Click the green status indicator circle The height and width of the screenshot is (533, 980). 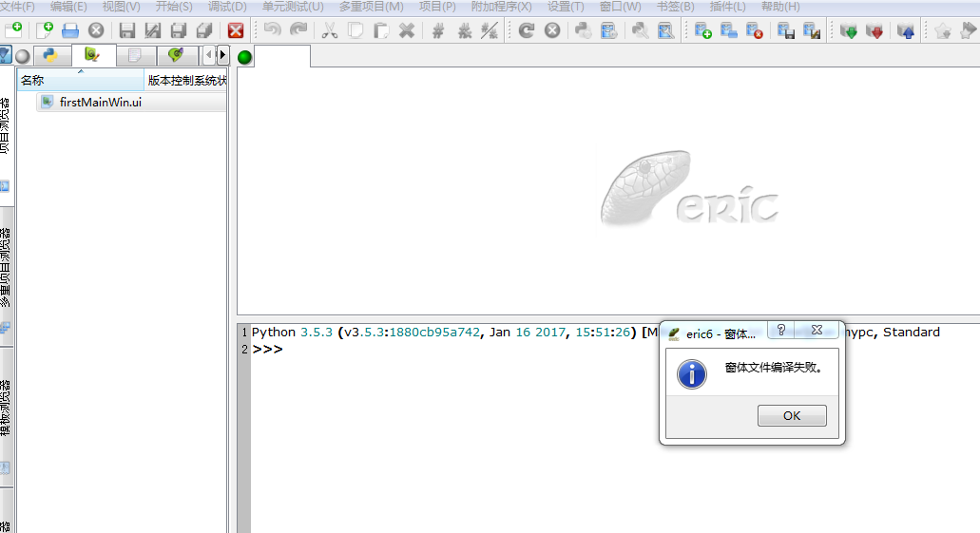[245, 57]
